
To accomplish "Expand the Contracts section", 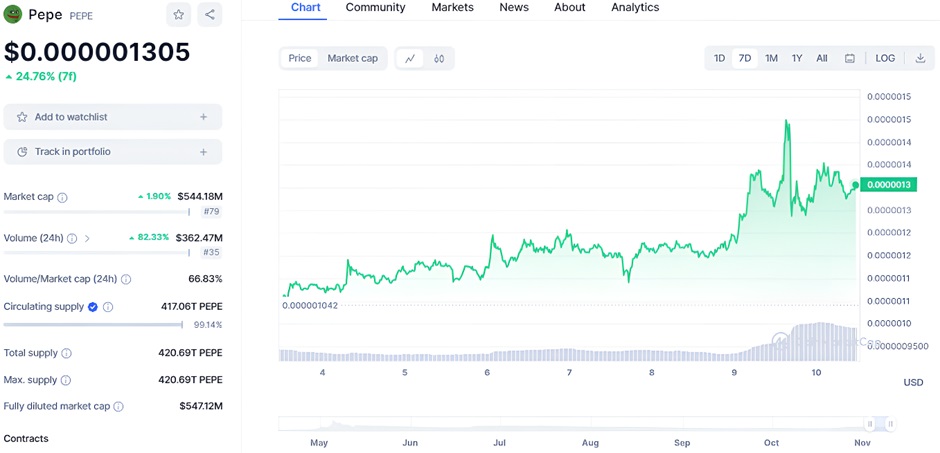I will [26, 438].
